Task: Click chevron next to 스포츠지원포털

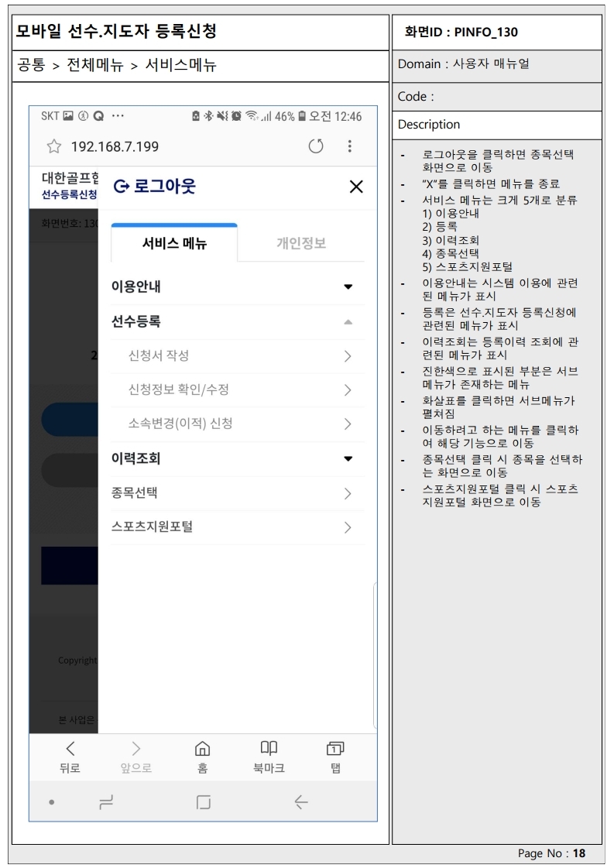Action: (x=348, y=527)
